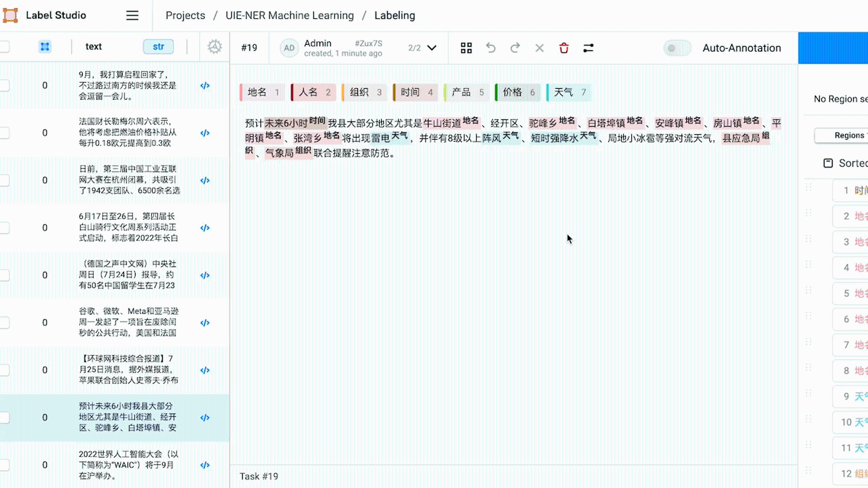
Task: Go to Projects breadcrumb
Action: [x=185, y=16]
